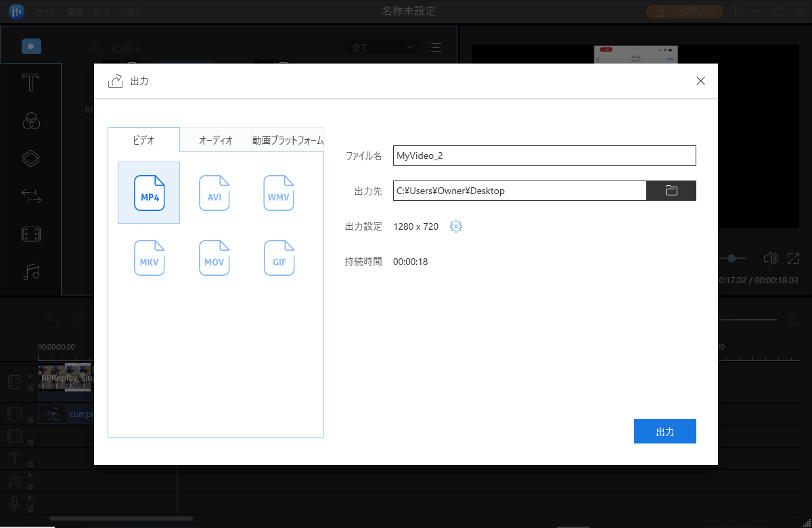Select GIF as the output format
Screen dimensions: 812x528
coord(279,258)
